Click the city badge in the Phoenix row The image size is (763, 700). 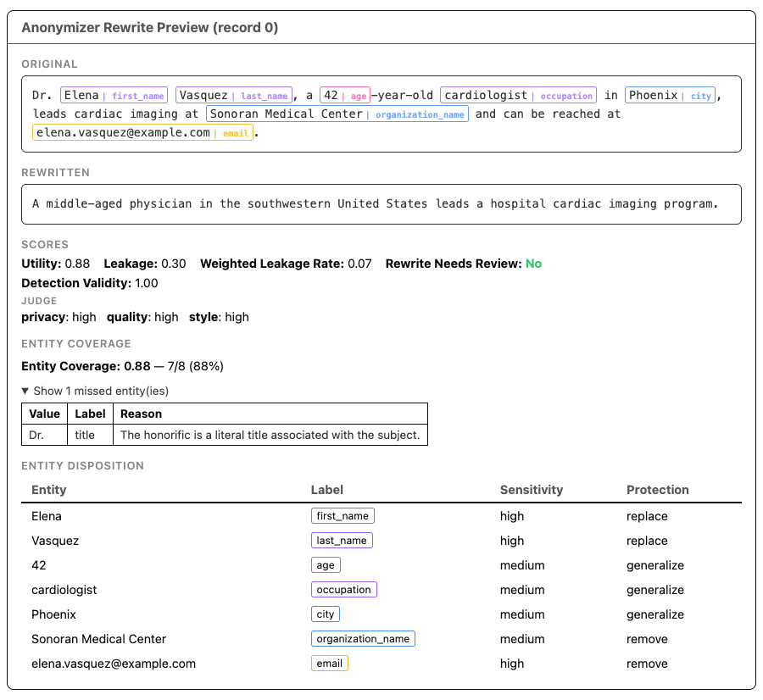point(325,614)
